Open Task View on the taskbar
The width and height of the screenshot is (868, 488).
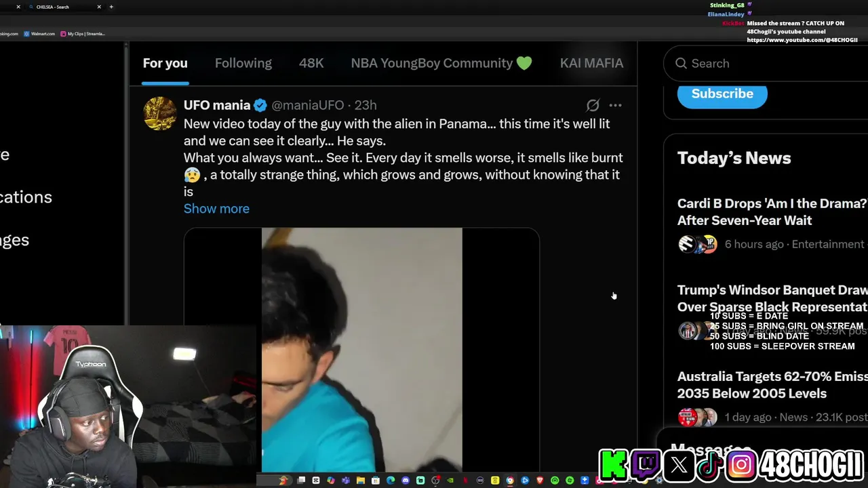[301, 481]
